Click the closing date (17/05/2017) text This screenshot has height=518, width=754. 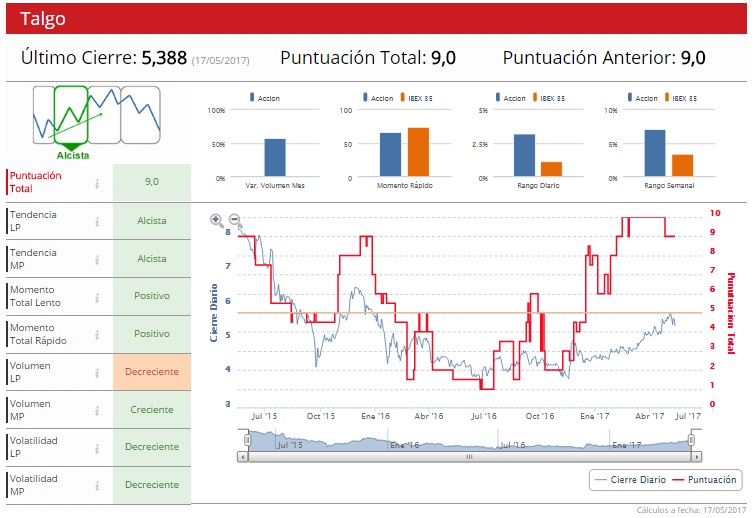[x=221, y=61]
